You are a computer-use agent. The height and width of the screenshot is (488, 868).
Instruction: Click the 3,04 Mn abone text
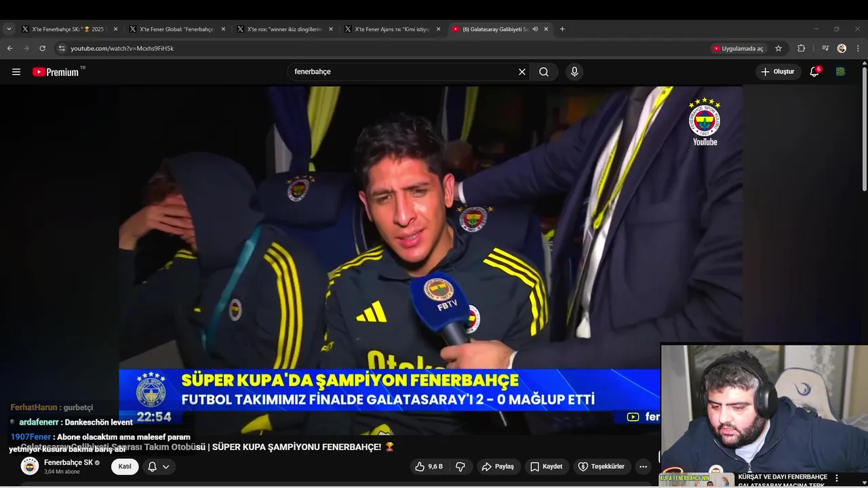(62, 472)
